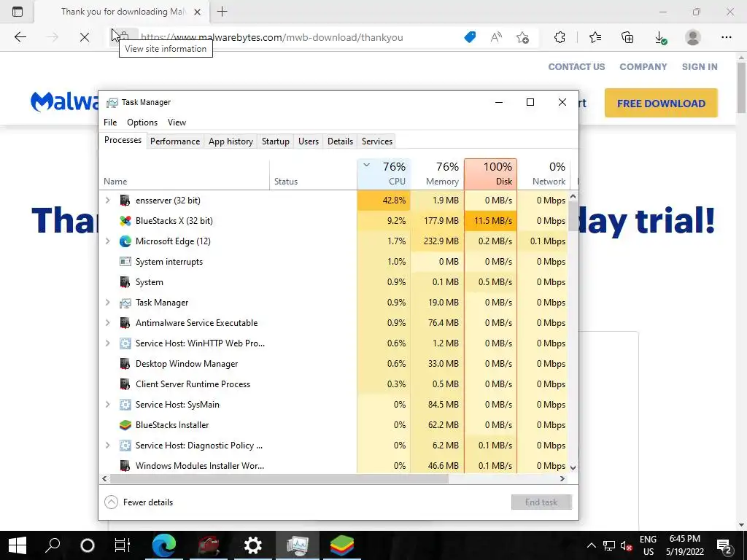Image resolution: width=747 pixels, height=560 pixels.
Task: Sort processes by Disk column
Action: [491, 174]
